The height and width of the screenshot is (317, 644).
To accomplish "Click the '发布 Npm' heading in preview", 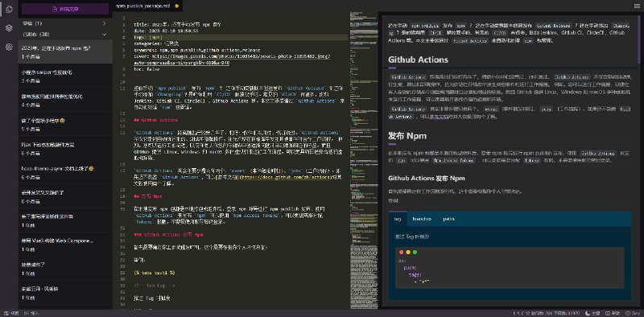I will (x=407, y=135).
